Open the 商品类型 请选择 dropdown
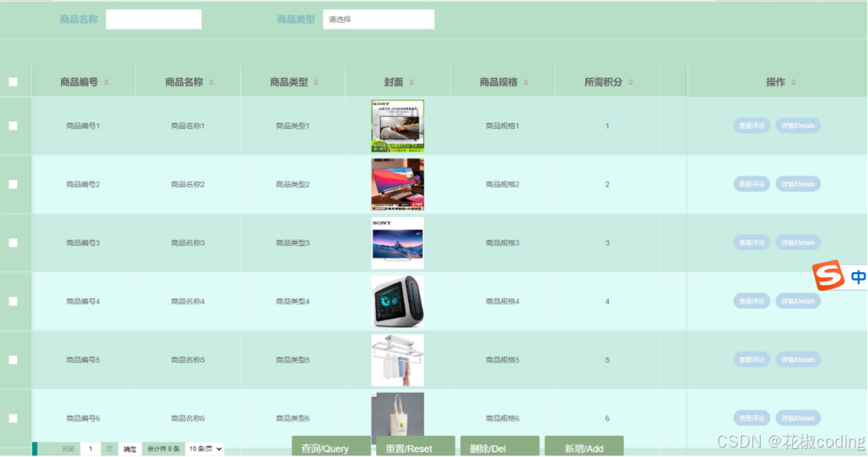 click(x=378, y=19)
